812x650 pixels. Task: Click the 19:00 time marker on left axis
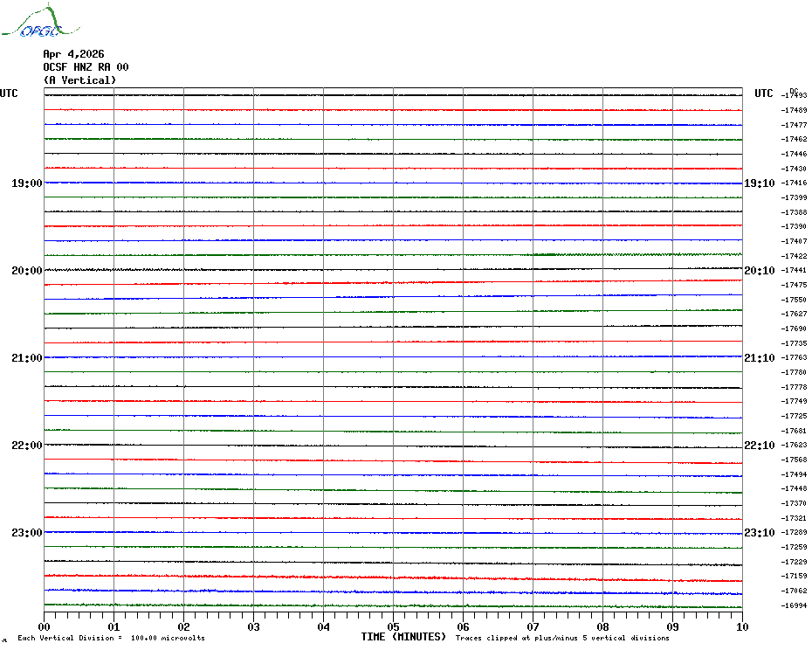coord(26,183)
